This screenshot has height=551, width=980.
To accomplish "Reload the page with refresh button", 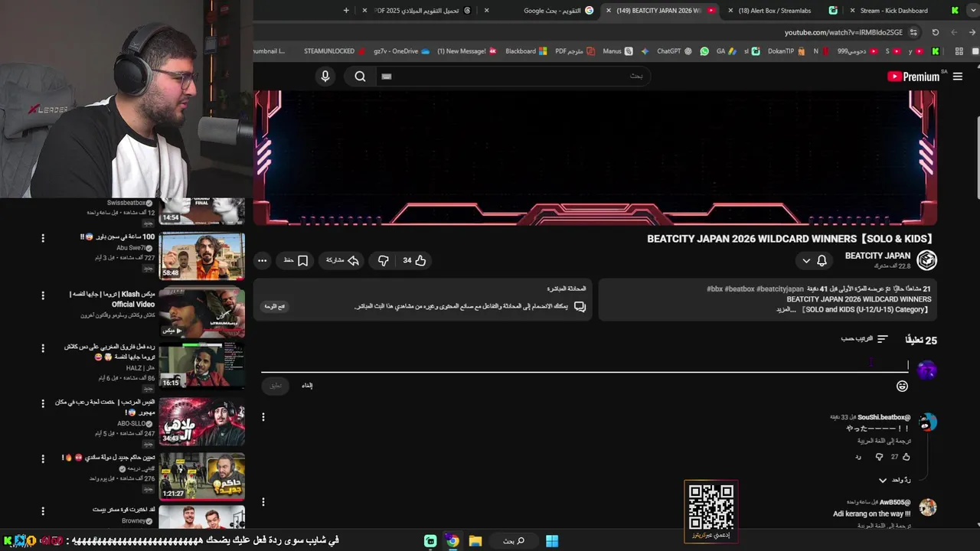I will pos(935,32).
